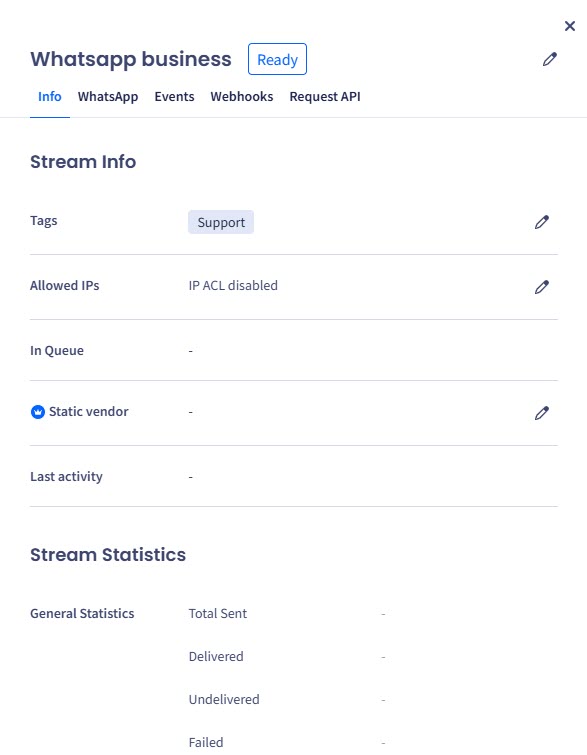This screenshot has width=587, height=755.
Task: Click the 'Stream Info' heading
Action: (83, 162)
